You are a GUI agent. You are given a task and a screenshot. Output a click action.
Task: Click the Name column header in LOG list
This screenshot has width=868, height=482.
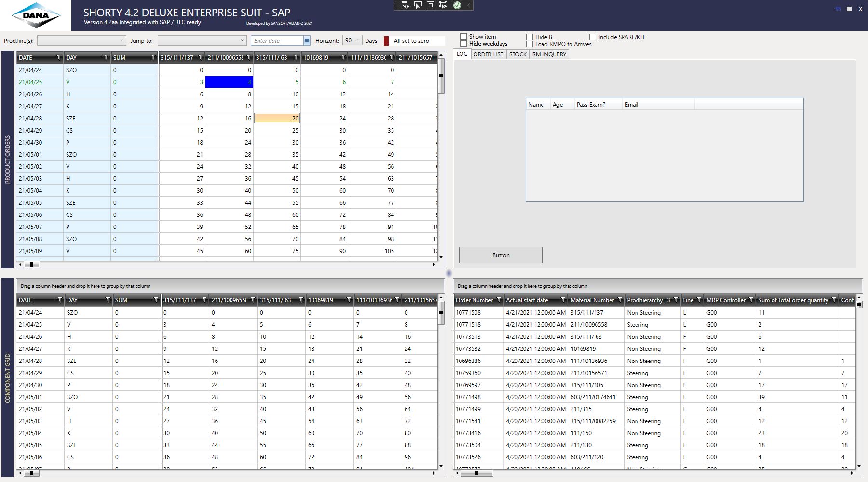pos(538,105)
